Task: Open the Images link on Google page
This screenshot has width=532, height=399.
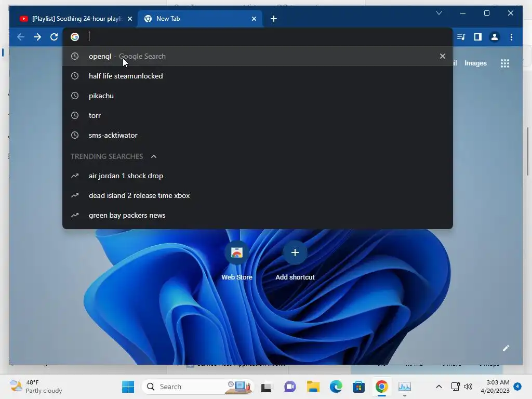Action: point(475,63)
